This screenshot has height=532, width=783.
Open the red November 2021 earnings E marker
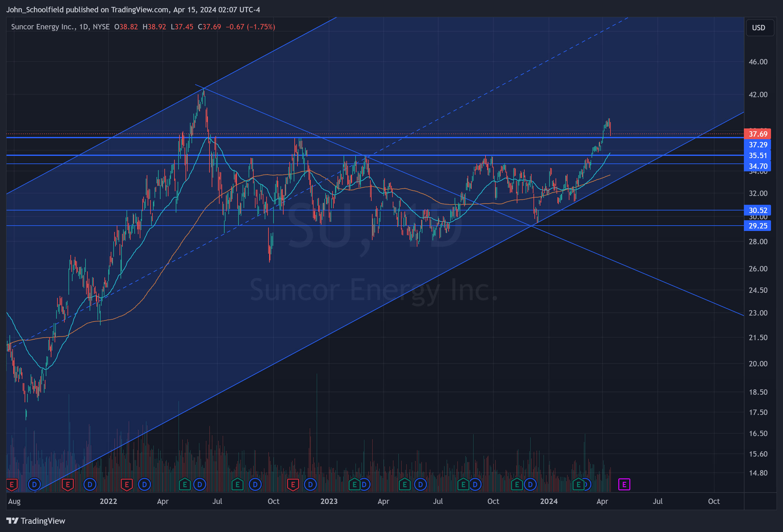point(68,485)
